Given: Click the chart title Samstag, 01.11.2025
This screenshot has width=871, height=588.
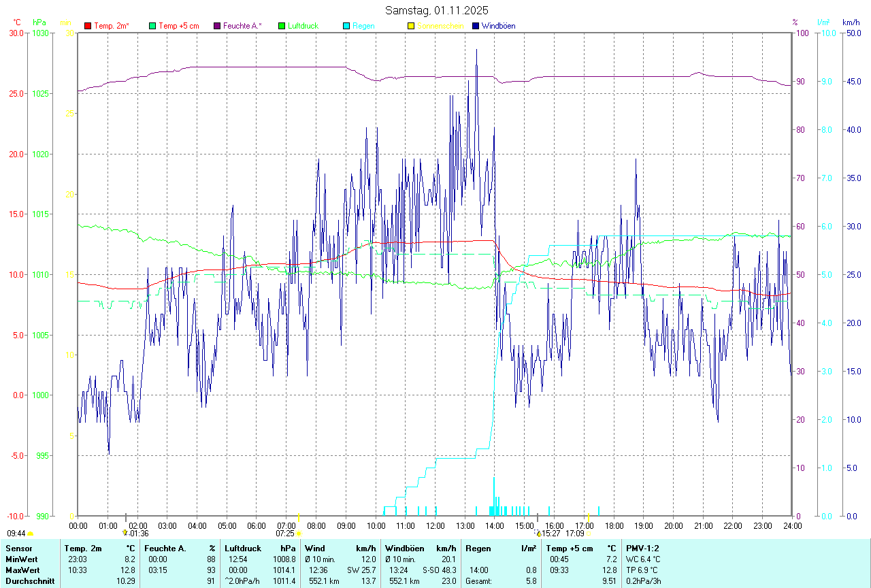Looking at the screenshot, I should pyautogui.click(x=436, y=10).
